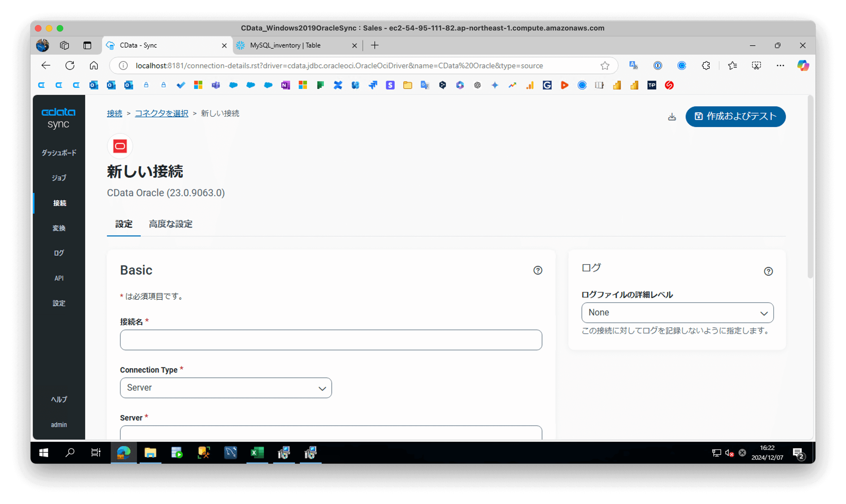Expand the ログファイルの詳細レベル dropdown

[x=677, y=313]
